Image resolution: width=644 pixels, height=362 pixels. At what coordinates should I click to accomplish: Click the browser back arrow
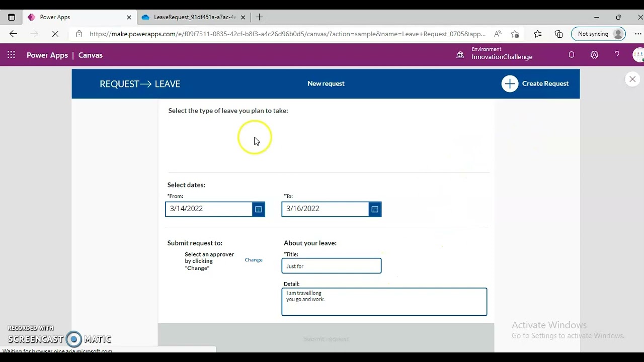(x=13, y=34)
